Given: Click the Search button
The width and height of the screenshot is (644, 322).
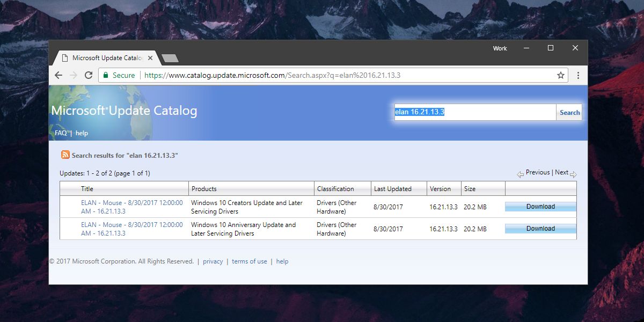Looking at the screenshot, I should [569, 112].
